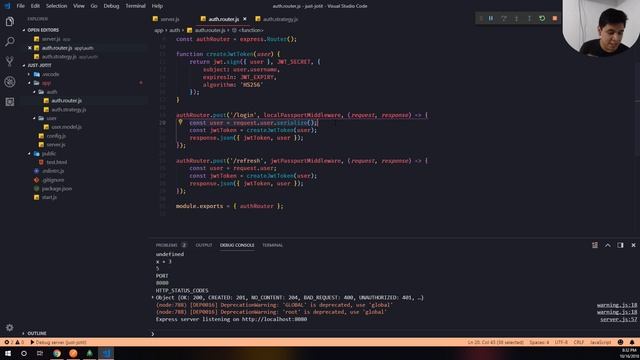Close the auth.router.js editor tab
The width and height of the screenshot is (640, 360).
point(244,19)
